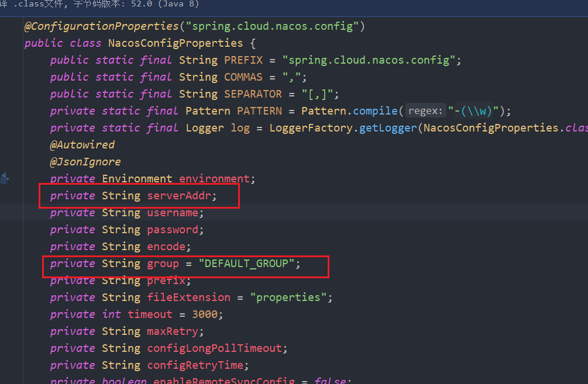Viewport: 588px width, 384px height.
Task: Click the encode field name
Action: [166, 247]
